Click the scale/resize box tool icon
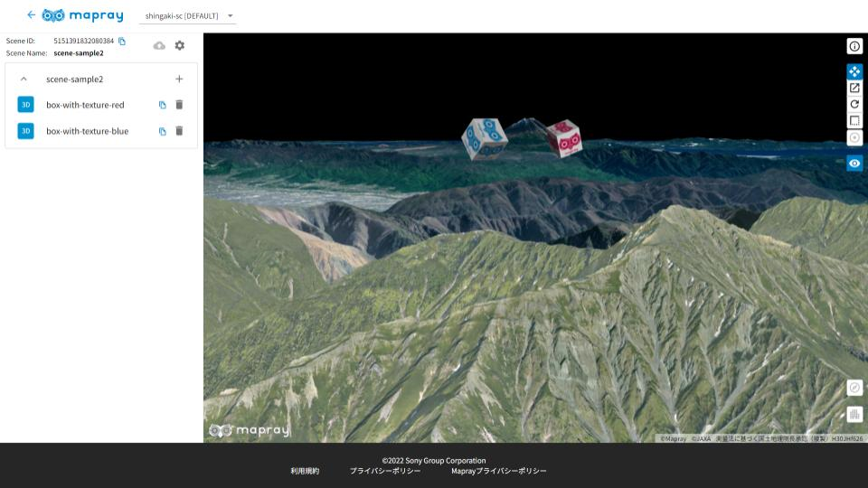868x488 pixels. (854, 121)
